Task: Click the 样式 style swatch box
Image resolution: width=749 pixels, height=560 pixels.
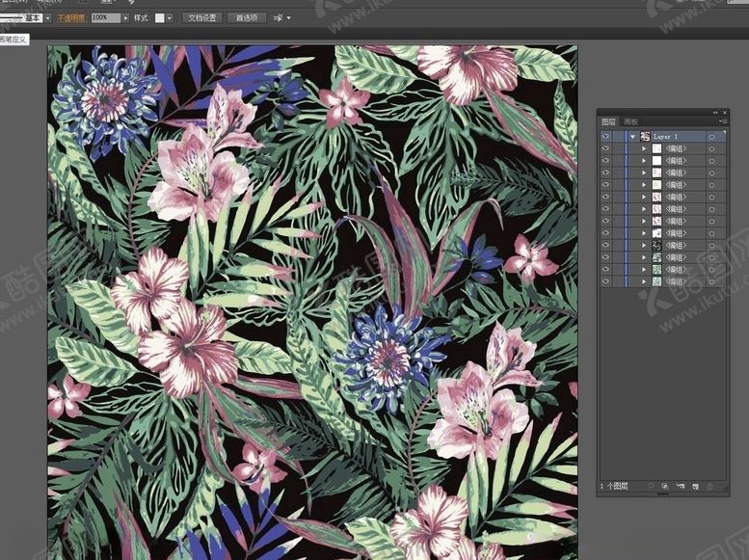Action: [x=160, y=17]
